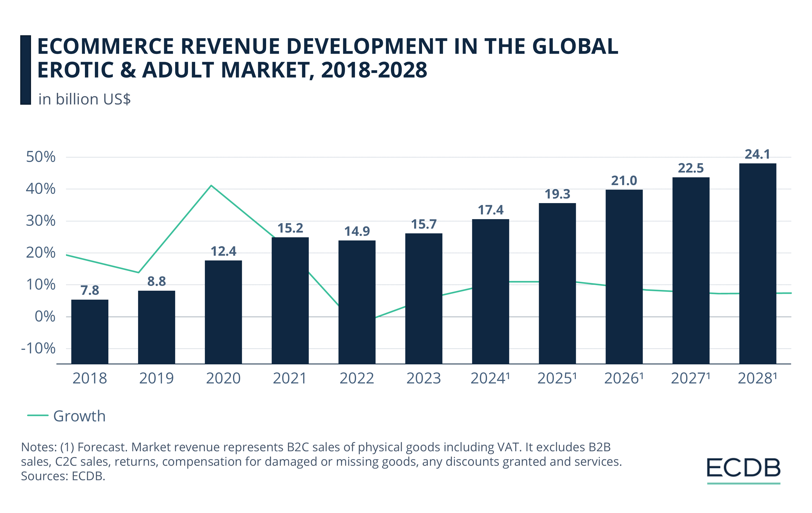This screenshot has width=812, height=513.
Task: Click the 2022 axis label
Action: pos(357,378)
